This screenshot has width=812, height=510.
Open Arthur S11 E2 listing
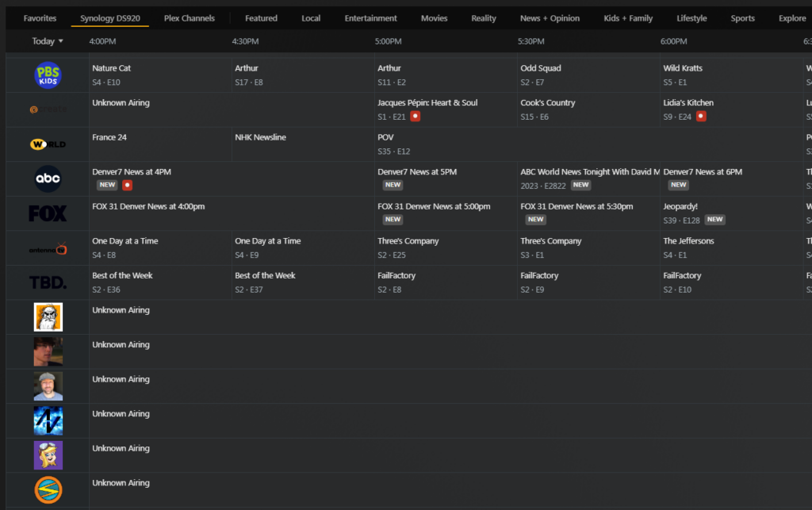[x=446, y=75]
